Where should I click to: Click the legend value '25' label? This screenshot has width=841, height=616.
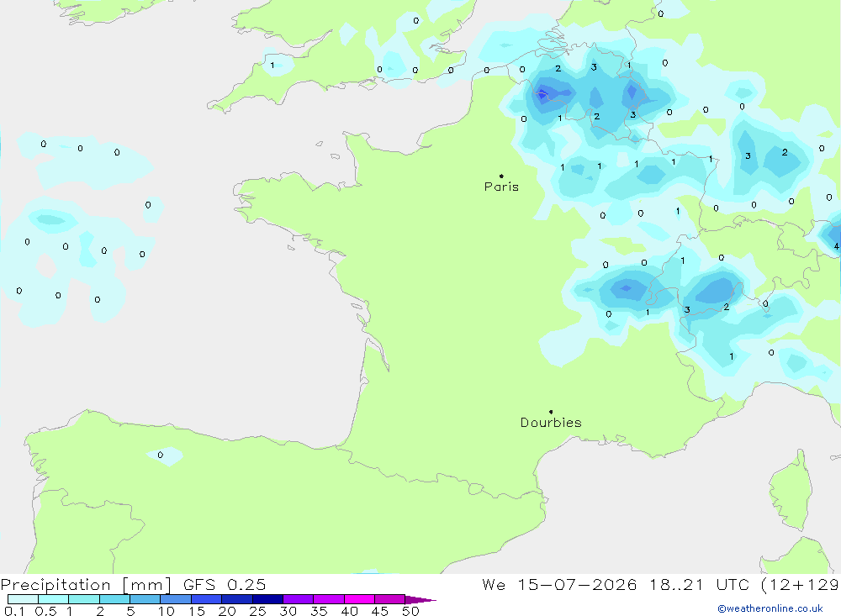pyautogui.click(x=258, y=611)
